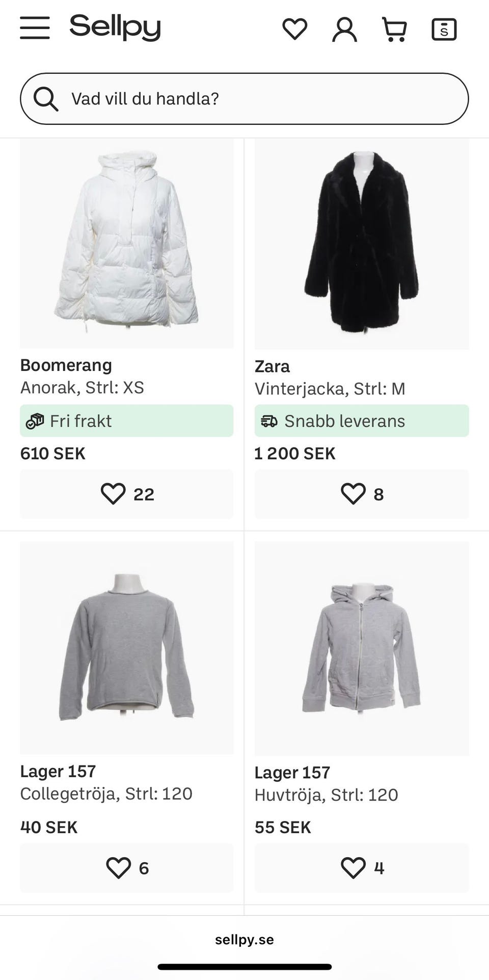The width and height of the screenshot is (489, 980).
Task: Open the Sellpy bag icon
Action: click(x=444, y=29)
